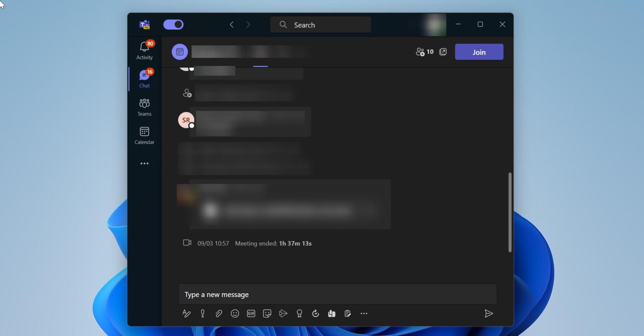644x336 pixels.
Task: Toggle the switch next to the Teams logo
Action: pos(174,24)
